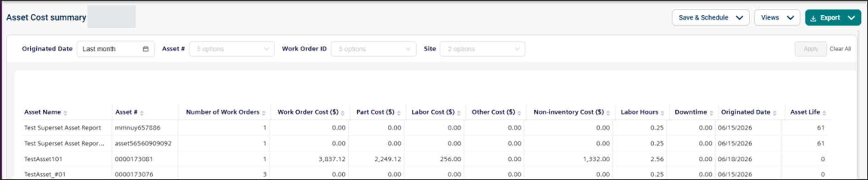The image size is (868, 180).
Task: Sort by Originated Date column icon
Action: pyautogui.click(x=774, y=113)
